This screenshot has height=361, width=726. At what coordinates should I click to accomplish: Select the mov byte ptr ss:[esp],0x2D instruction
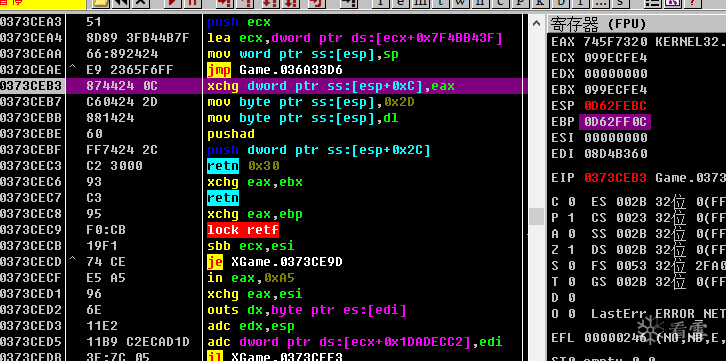coord(311,102)
